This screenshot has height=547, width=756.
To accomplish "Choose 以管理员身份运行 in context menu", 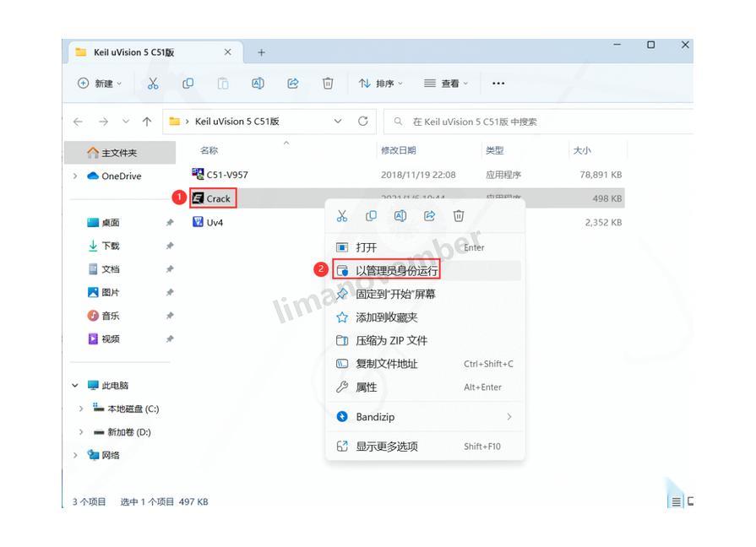I will click(x=425, y=271).
